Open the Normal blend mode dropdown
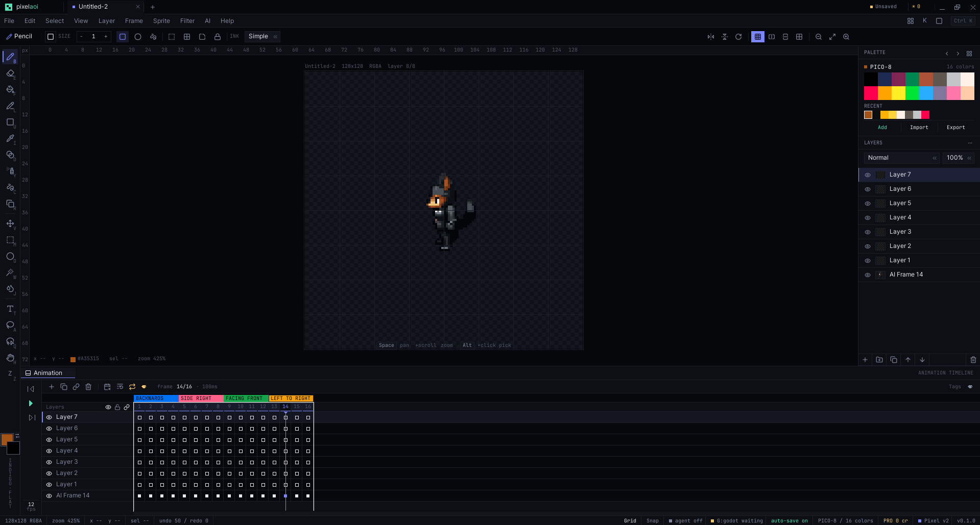980x525 pixels. point(902,158)
